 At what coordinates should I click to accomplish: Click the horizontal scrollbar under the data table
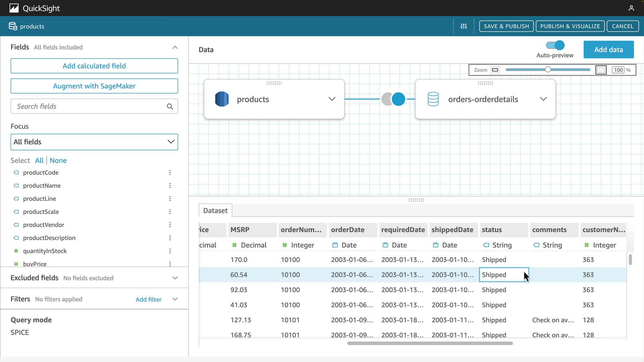430,343
